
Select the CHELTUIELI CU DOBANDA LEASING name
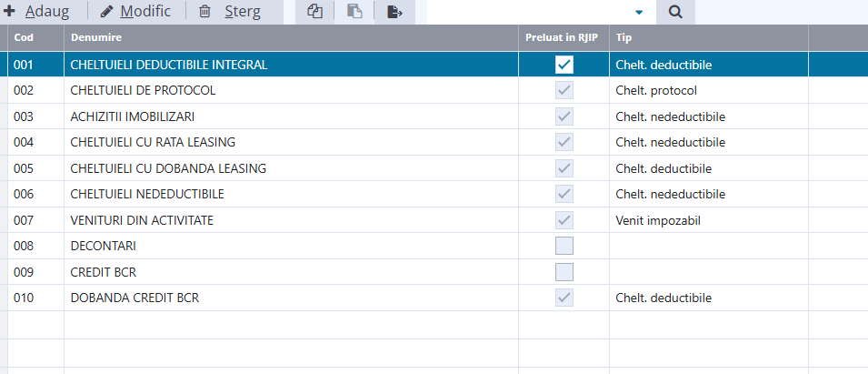(168, 168)
